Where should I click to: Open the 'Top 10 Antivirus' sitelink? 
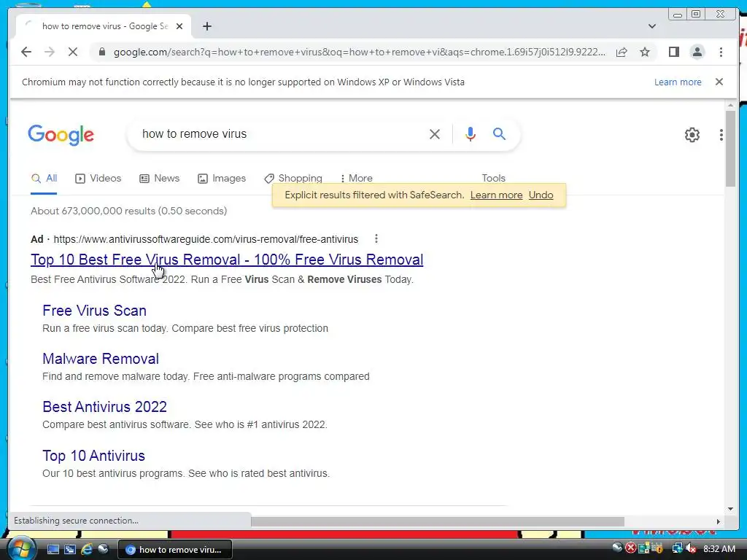coord(94,456)
